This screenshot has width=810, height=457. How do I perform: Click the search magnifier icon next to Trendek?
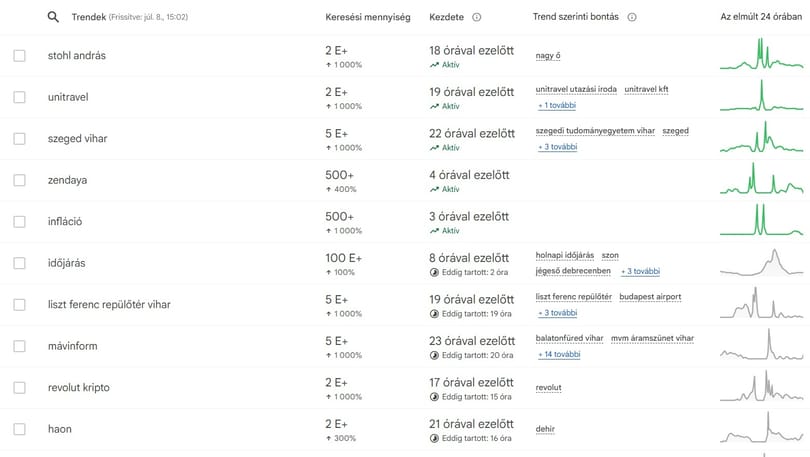click(53, 17)
